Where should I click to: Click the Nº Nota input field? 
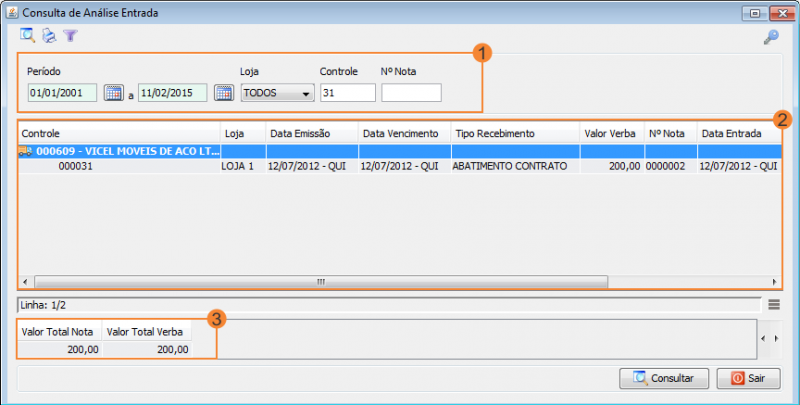tap(411, 93)
